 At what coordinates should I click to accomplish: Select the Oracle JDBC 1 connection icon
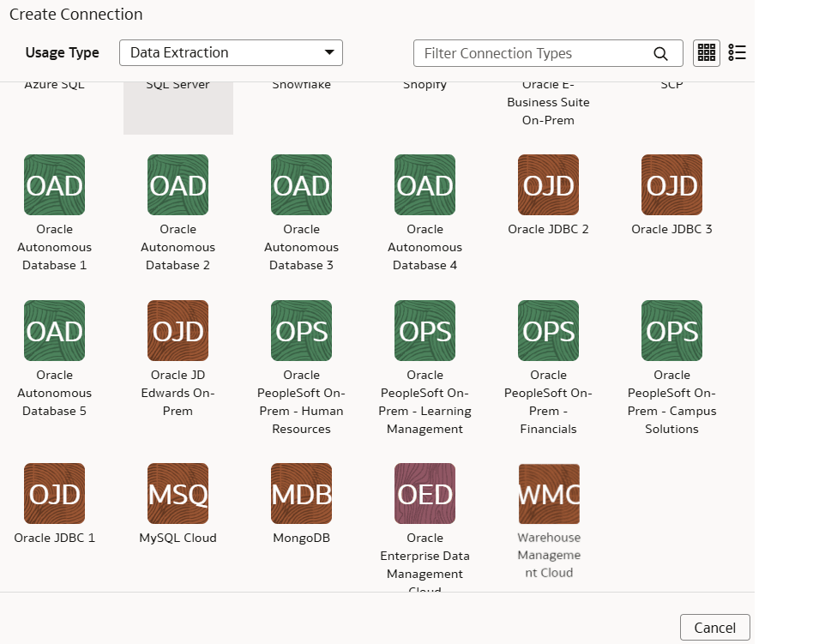click(54, 493)
